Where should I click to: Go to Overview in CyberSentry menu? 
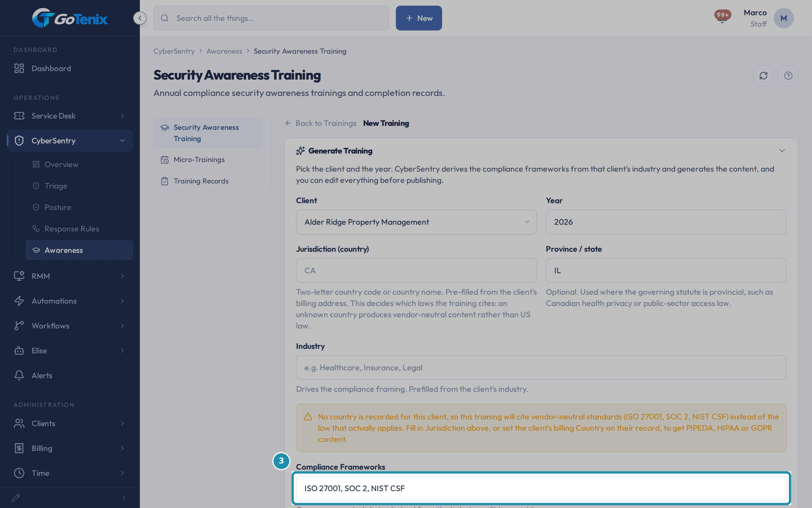[79, 164]
